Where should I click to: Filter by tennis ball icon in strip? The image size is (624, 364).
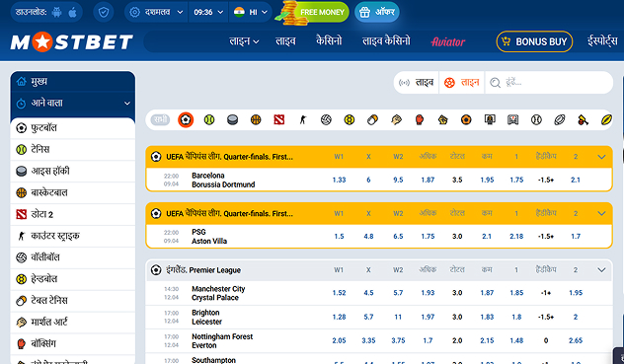tap(209, 119)
